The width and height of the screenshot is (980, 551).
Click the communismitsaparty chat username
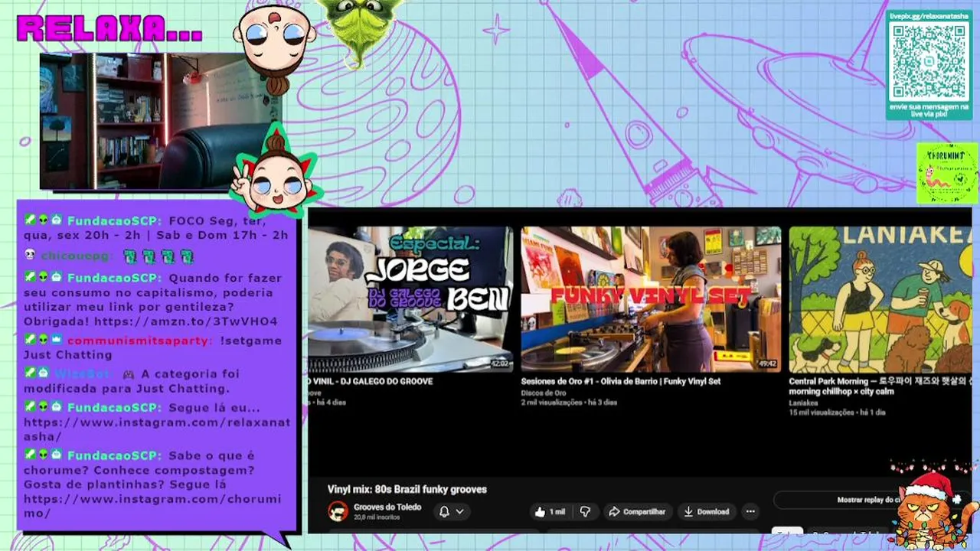click(137, 341)
